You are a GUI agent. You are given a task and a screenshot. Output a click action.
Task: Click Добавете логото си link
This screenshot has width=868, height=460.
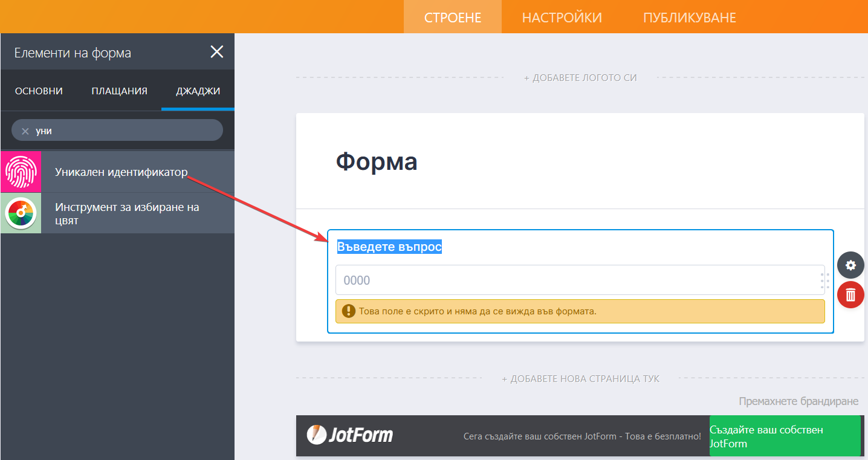pyautogui.click(x=580, y=78)
